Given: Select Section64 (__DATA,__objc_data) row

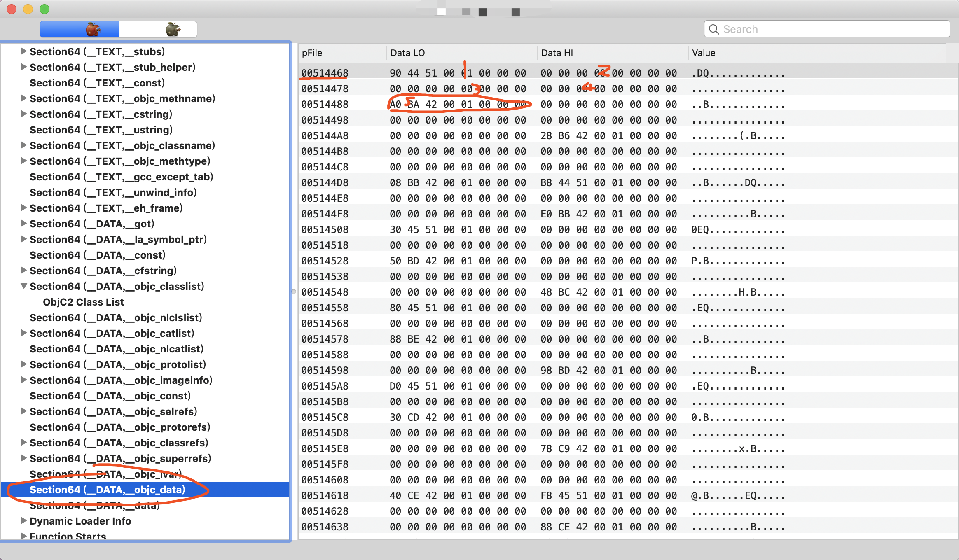Looking at the screenshot, I should coord(108,490).
